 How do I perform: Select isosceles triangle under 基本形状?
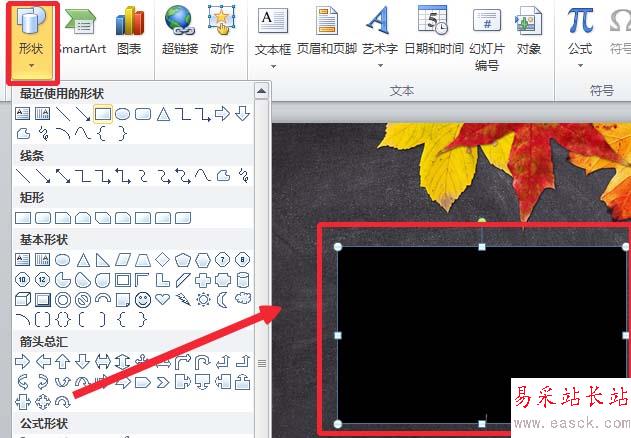click(83, 260)
